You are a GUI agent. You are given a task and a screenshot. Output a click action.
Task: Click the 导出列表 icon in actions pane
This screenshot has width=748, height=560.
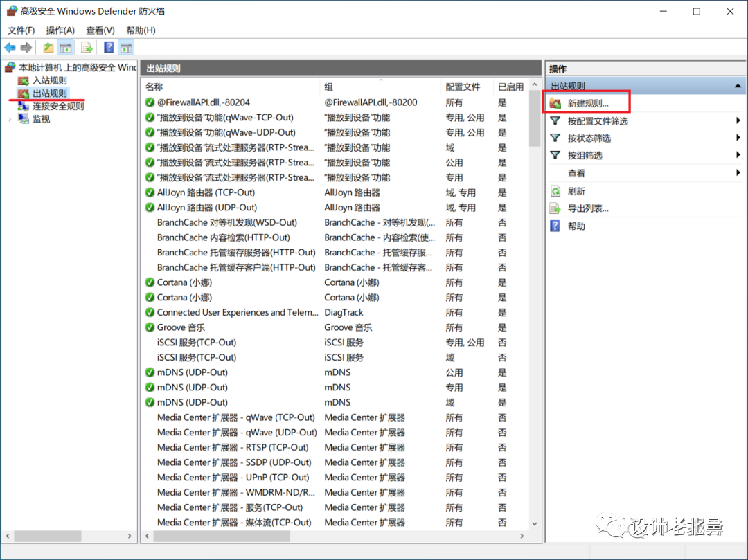click(555, 208)
